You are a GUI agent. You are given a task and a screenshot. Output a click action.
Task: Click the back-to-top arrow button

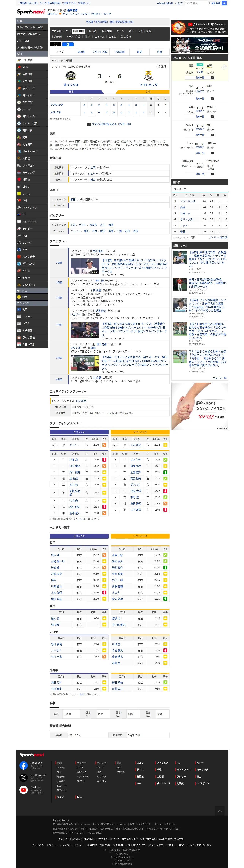[x=220, y=811]
